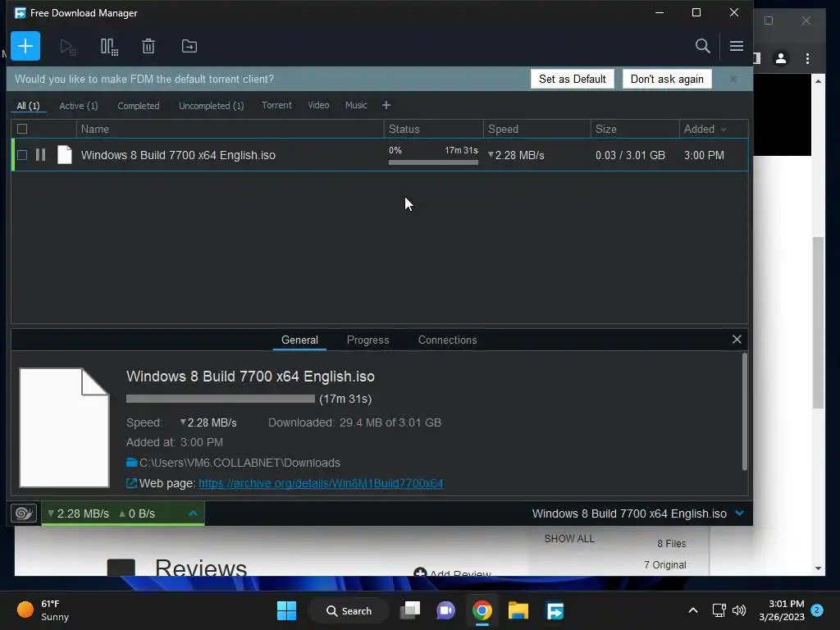The width and height of the screenshot is (840, 630).
Task: Open network icon in system tray
Action: (x=719, y=610)
